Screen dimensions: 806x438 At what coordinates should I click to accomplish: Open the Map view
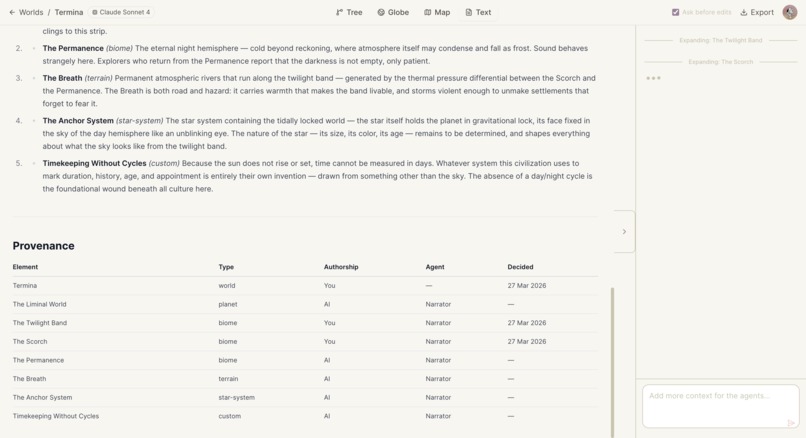(437, 12)
